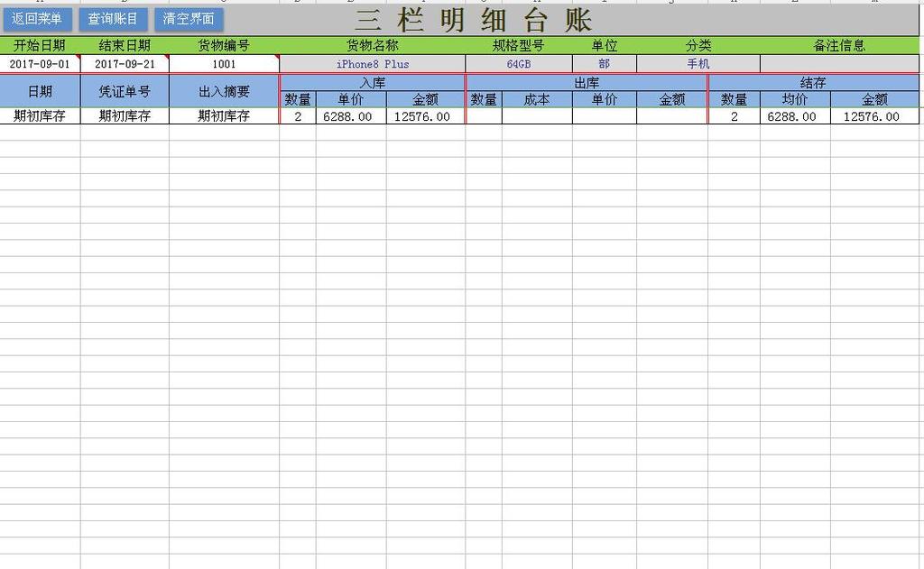This screenshot has height=569, width=924.
Task: Select the 入库数量 cell showing 2
Action: pos(297,115)
